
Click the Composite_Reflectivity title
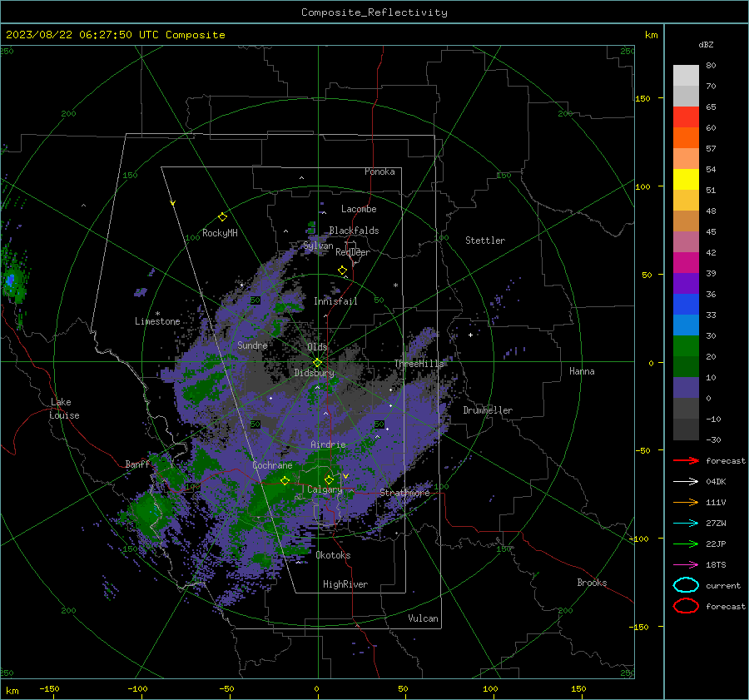[x=374, y=12]
